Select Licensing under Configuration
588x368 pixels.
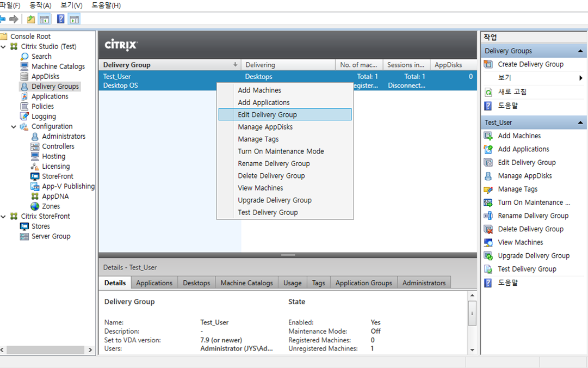(x=56, y=166)
